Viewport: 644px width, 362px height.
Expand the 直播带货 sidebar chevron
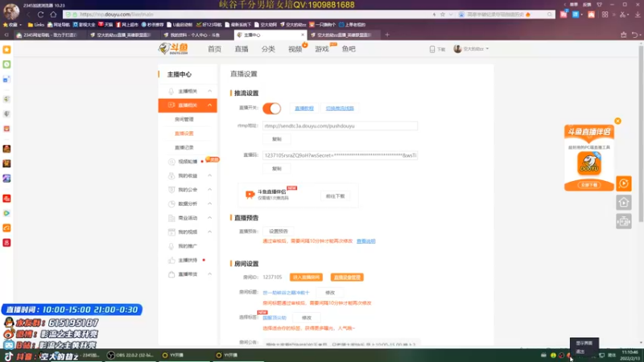coord(209,274)
